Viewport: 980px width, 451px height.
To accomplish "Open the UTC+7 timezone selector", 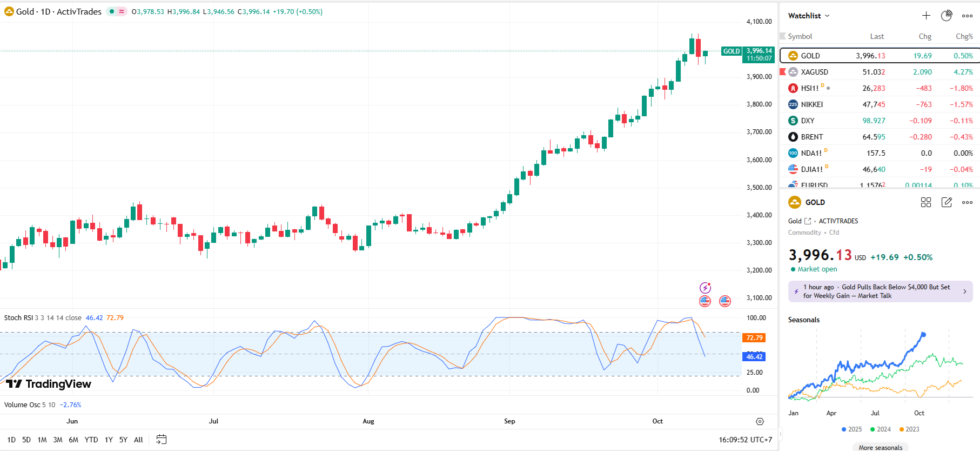I will coord(745,440).
